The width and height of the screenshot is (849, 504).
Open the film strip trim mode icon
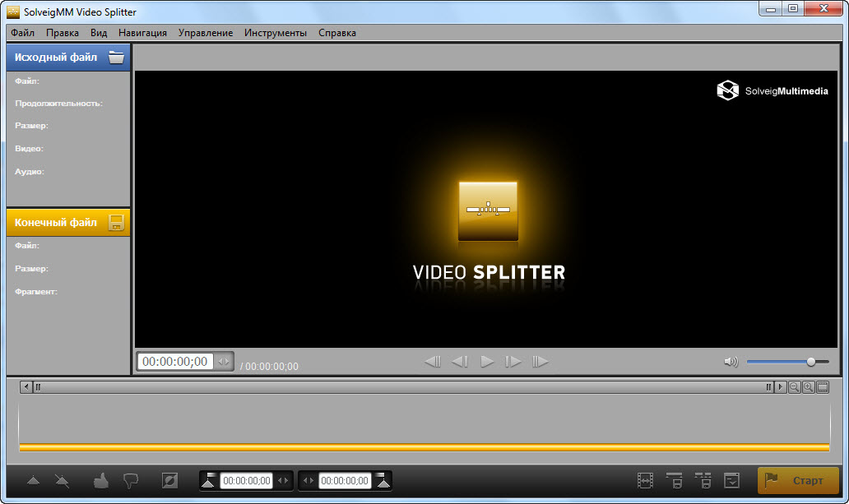coord(646,480)
